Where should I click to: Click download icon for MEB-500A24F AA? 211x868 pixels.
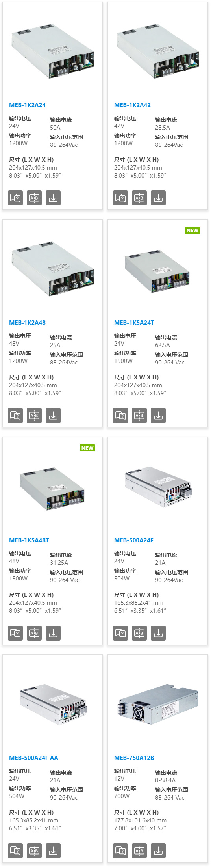53,851
